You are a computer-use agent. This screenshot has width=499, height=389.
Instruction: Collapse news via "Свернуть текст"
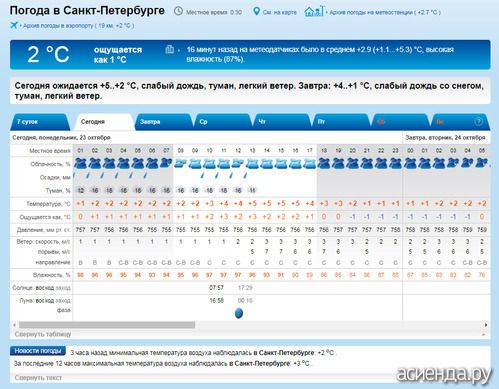[x=38, y=378]
